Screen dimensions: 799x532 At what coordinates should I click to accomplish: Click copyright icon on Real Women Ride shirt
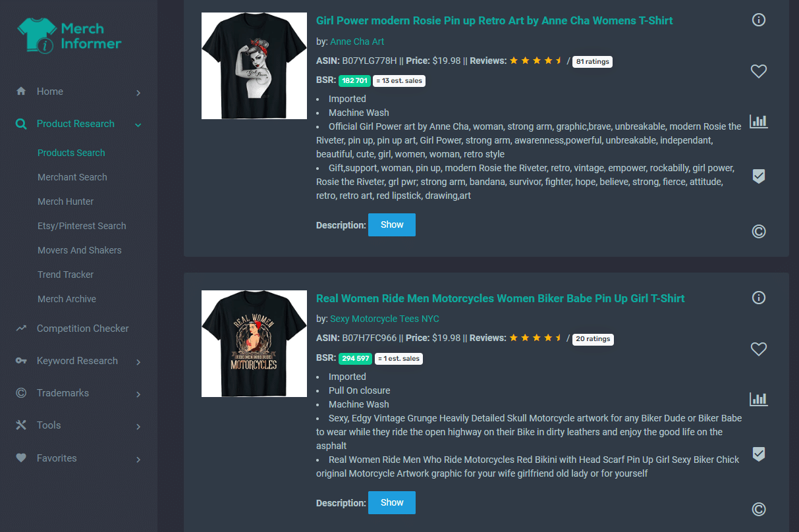759,509
